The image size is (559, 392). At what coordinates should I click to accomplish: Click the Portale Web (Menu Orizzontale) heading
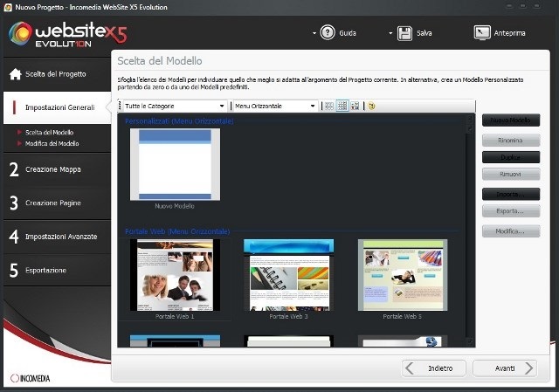177,231
